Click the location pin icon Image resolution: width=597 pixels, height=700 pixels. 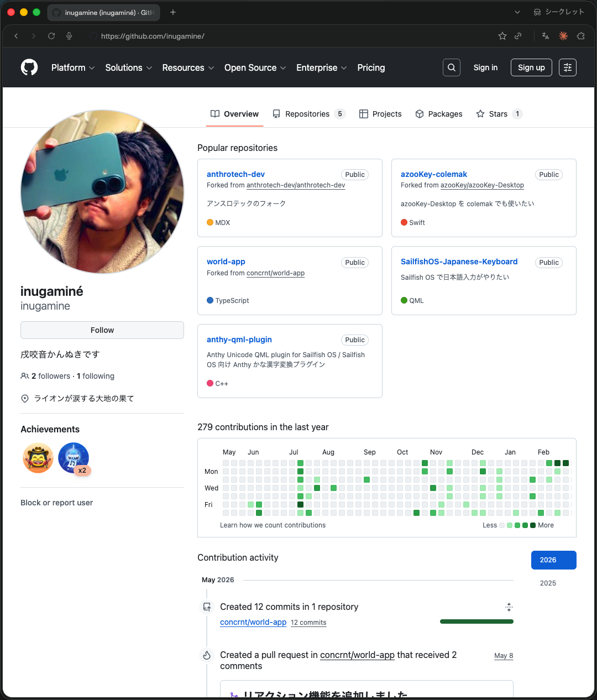(x=25, y=399)
